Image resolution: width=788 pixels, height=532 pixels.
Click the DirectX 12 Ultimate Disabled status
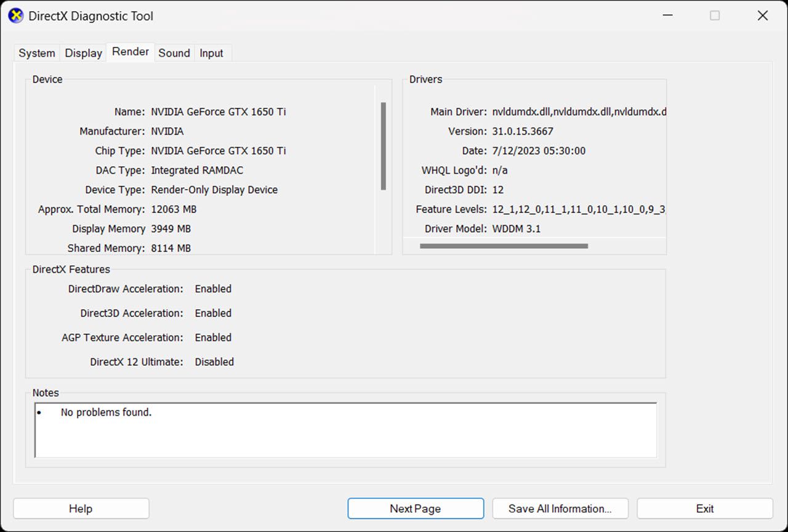pos(214,362)
